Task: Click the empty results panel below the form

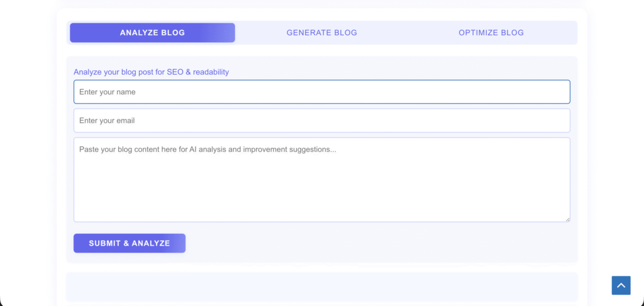Action: click(321, 287)
